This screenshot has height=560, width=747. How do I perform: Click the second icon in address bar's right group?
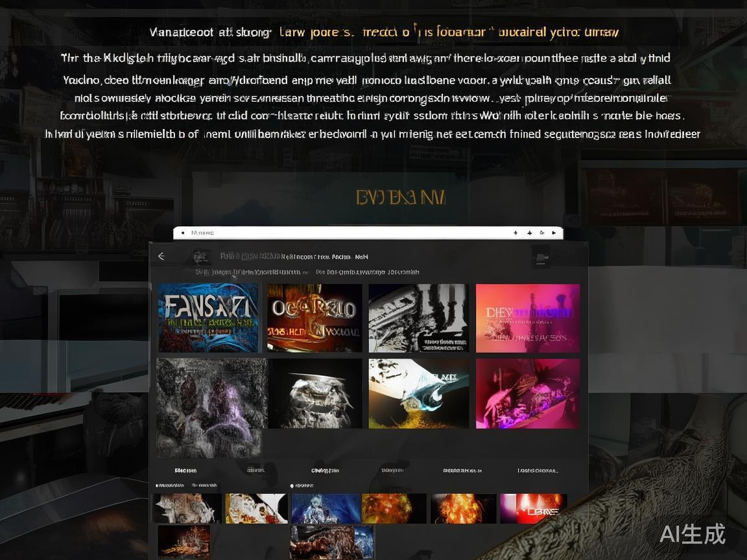530,233
